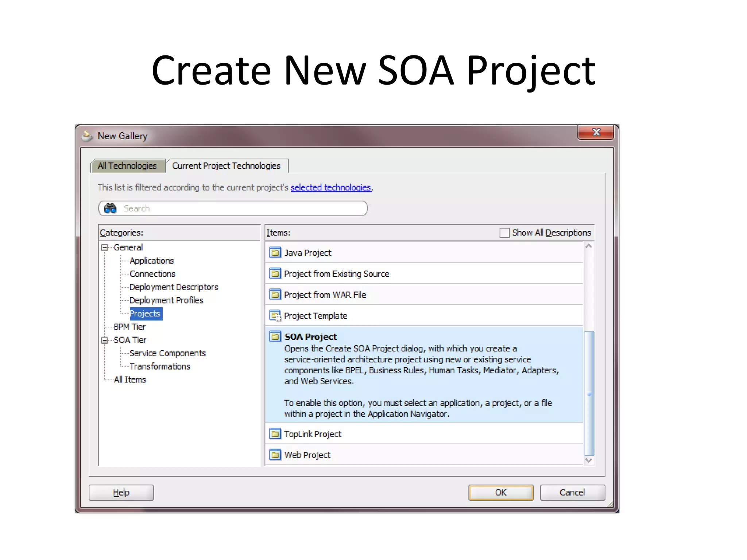The height and width of the screenshot is (560, 747).
Task: Click the Web Project icon
Action: (x=275, y=455)
